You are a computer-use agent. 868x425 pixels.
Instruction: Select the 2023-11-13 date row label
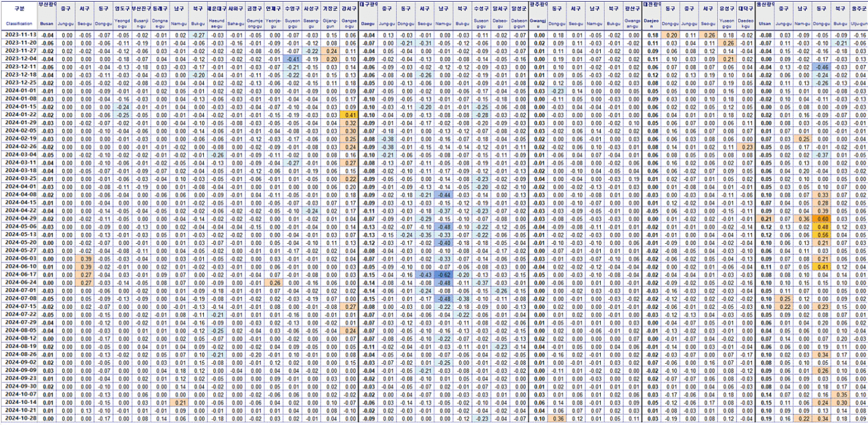pos(19,35)
